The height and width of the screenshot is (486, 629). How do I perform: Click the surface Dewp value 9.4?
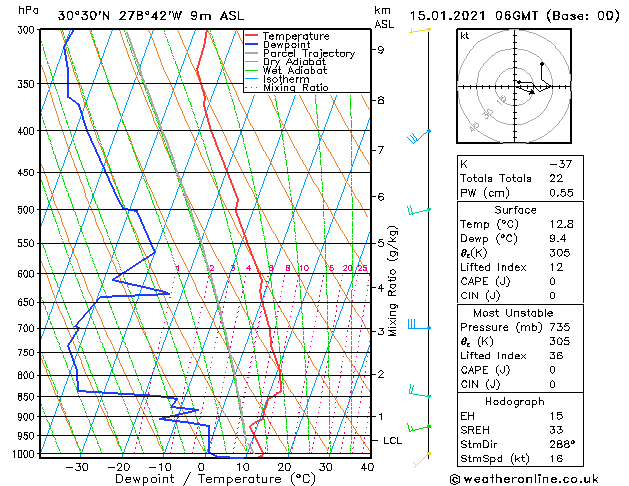click(x=558, y=239)
